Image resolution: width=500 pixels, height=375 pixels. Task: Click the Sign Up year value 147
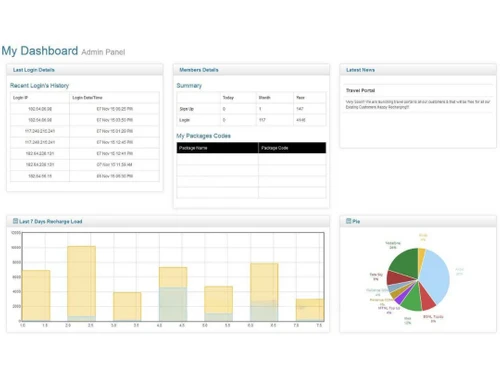(300, 109)
